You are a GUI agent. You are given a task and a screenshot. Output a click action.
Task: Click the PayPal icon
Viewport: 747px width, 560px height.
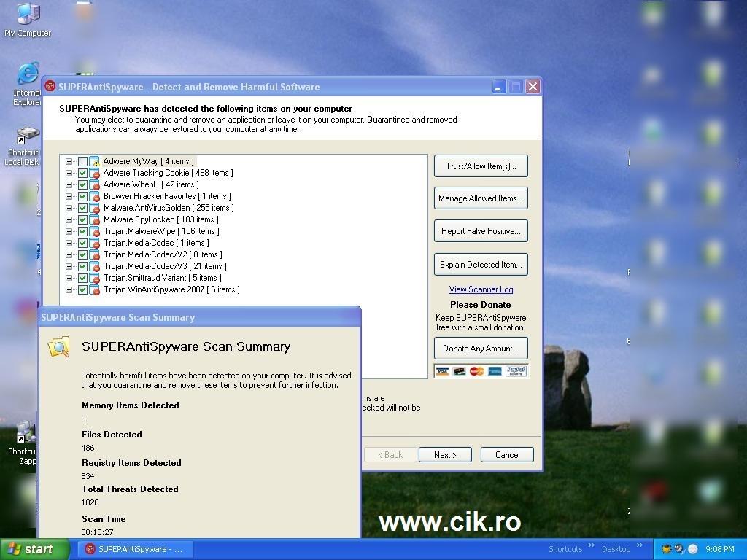(x=516, y=371)
